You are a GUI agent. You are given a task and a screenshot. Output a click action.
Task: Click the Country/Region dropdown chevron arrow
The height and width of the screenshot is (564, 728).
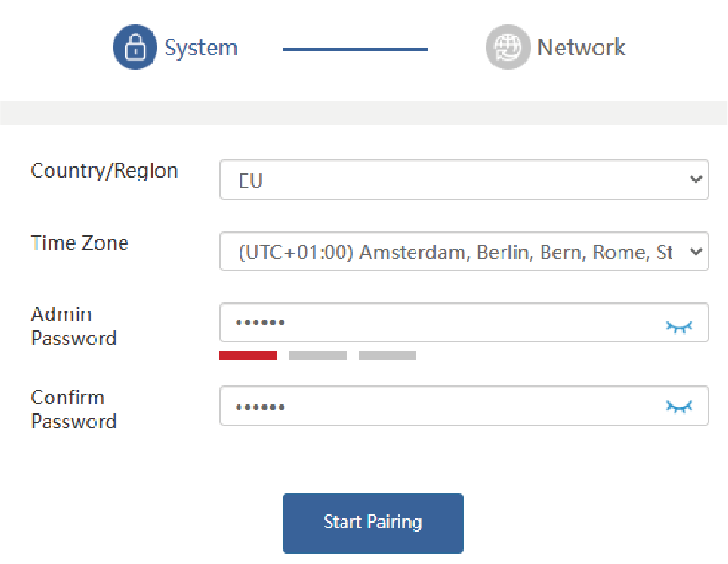695,179
